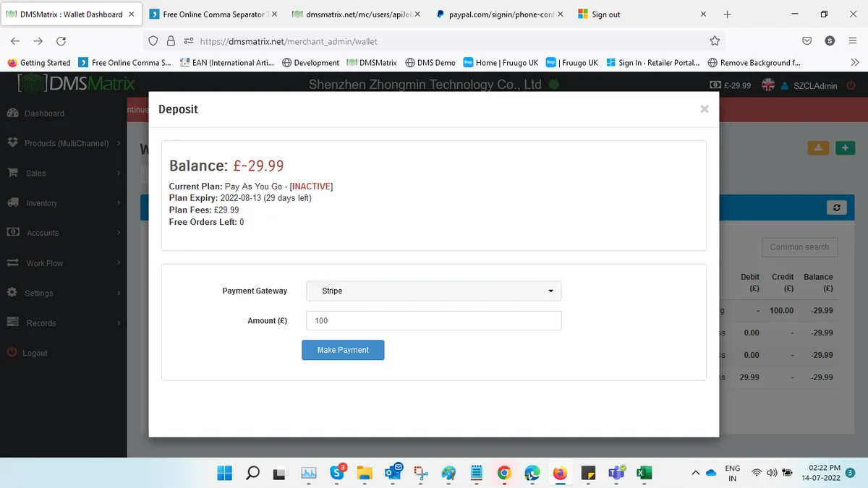
Task: Click the green plus deposit icon
Action: pos(845,147)
